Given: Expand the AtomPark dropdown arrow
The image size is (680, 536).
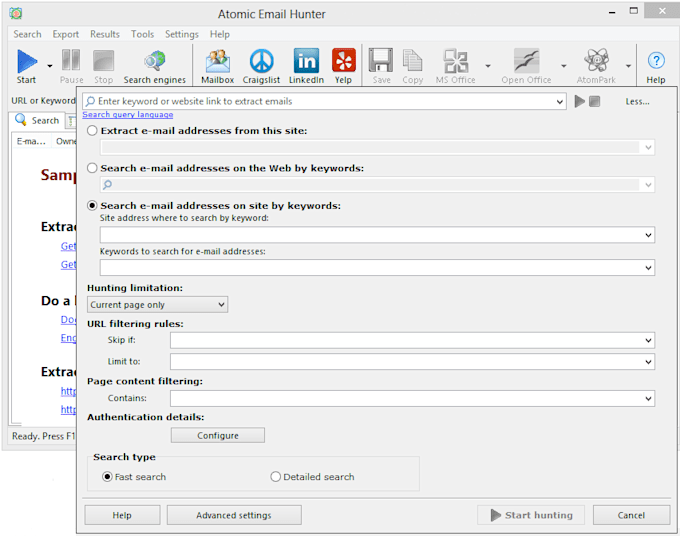Looking at the screenshot, I should 628,66.
